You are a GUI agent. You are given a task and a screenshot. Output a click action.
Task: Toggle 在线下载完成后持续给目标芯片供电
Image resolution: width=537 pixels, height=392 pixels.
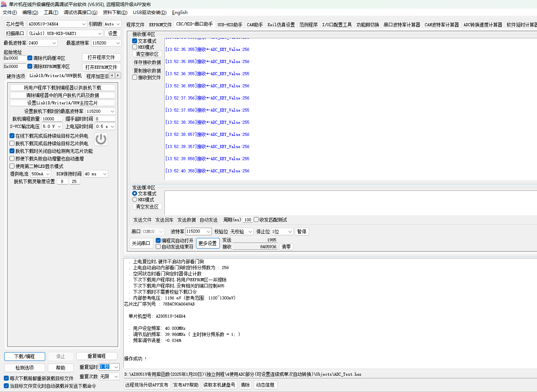pos(12,136)
